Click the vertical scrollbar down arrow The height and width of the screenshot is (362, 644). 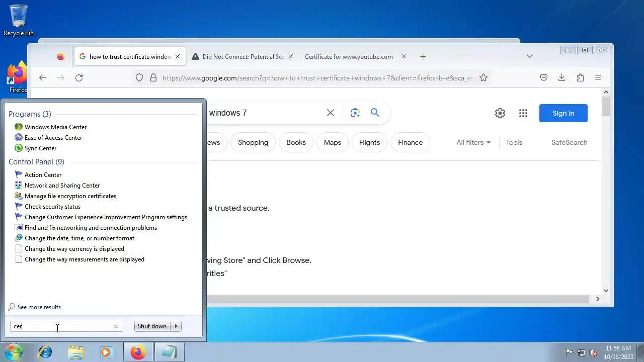[x=606, y=290]
